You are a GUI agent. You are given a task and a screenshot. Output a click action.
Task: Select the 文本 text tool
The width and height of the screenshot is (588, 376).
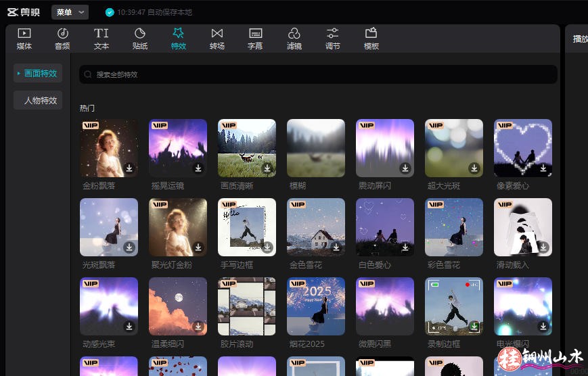pyautogui.click(x=101, y=39)
